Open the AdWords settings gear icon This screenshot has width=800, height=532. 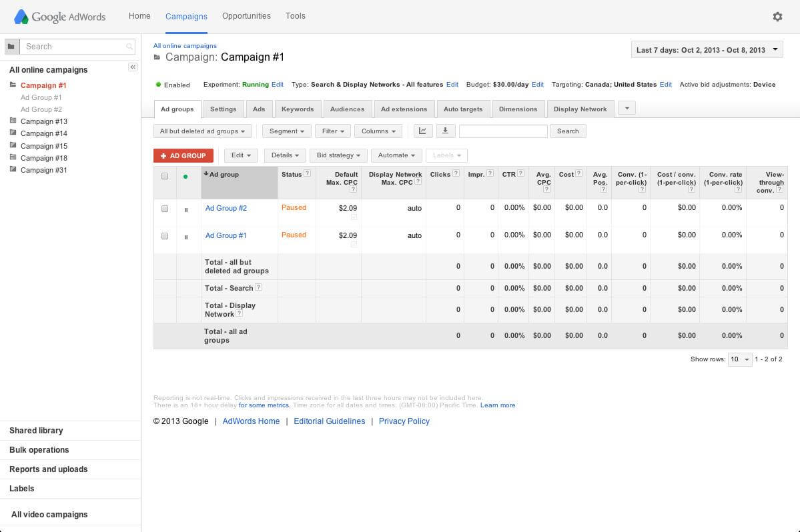pos(777,16)
